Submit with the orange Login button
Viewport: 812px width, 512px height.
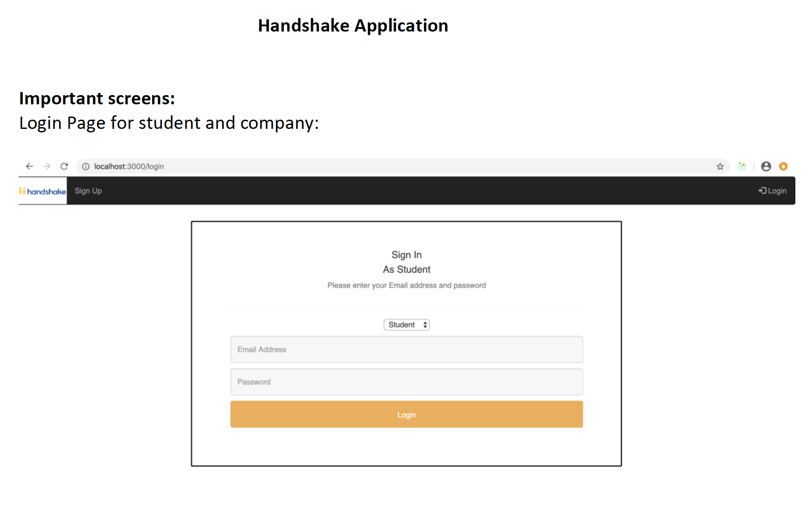[406, 414]
